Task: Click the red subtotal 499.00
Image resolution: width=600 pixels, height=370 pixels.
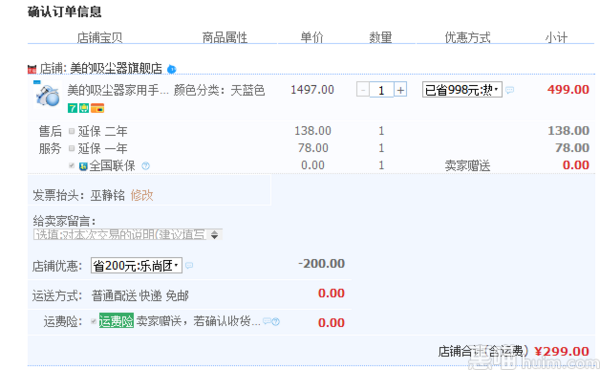Action: 568,90
